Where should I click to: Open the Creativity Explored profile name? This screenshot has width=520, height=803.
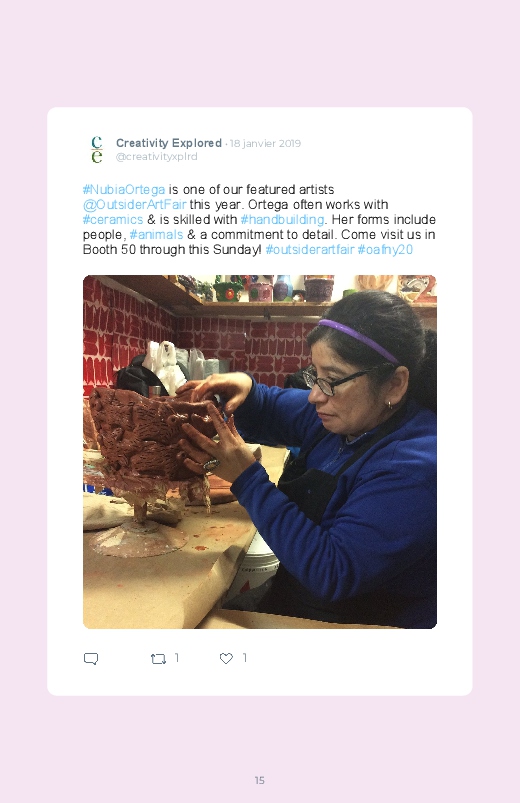[169, 143]
